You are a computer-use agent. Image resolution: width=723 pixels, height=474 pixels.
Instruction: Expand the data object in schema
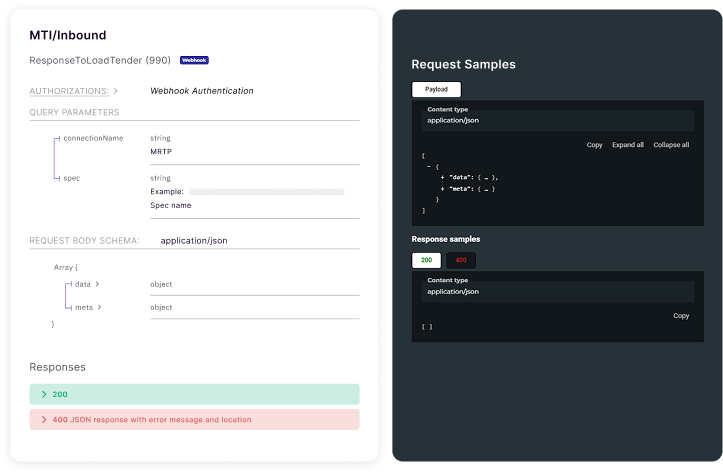tap(97, 284)
